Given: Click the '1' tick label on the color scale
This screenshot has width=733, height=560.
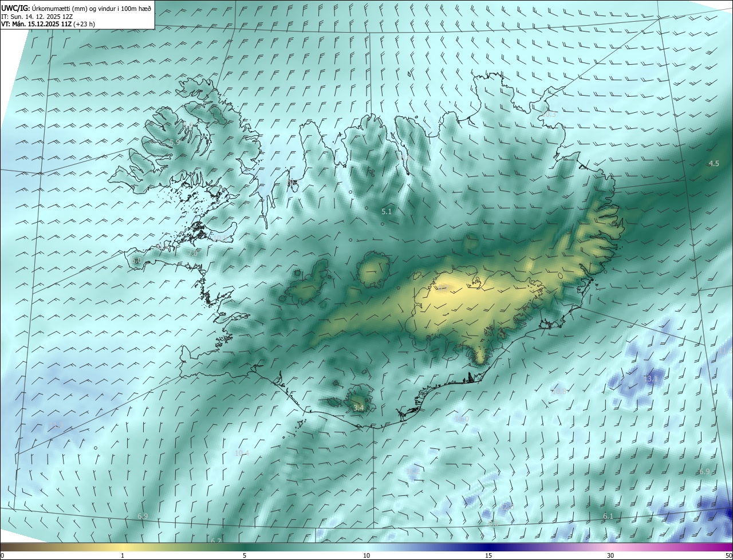Looking at the screenshot, I should click(x=123, y=555).
